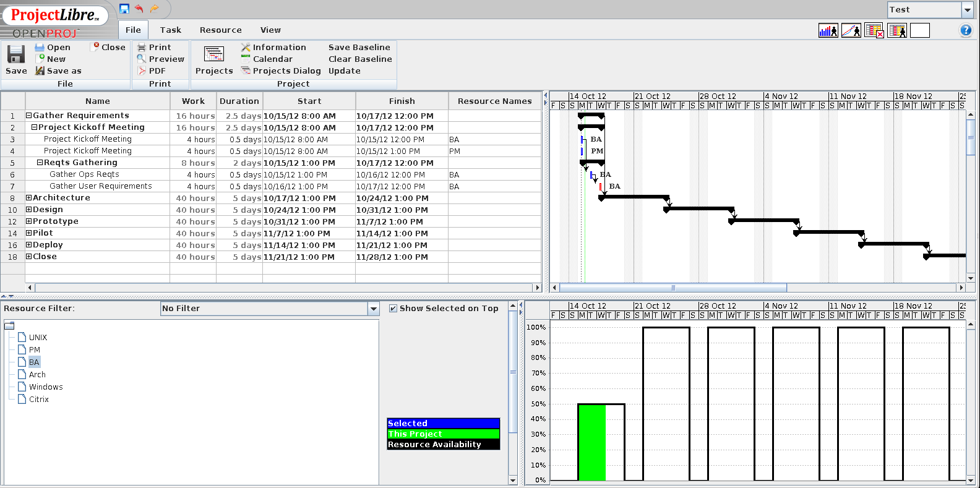
Task: Click Update project button
Action: point(345,71)
